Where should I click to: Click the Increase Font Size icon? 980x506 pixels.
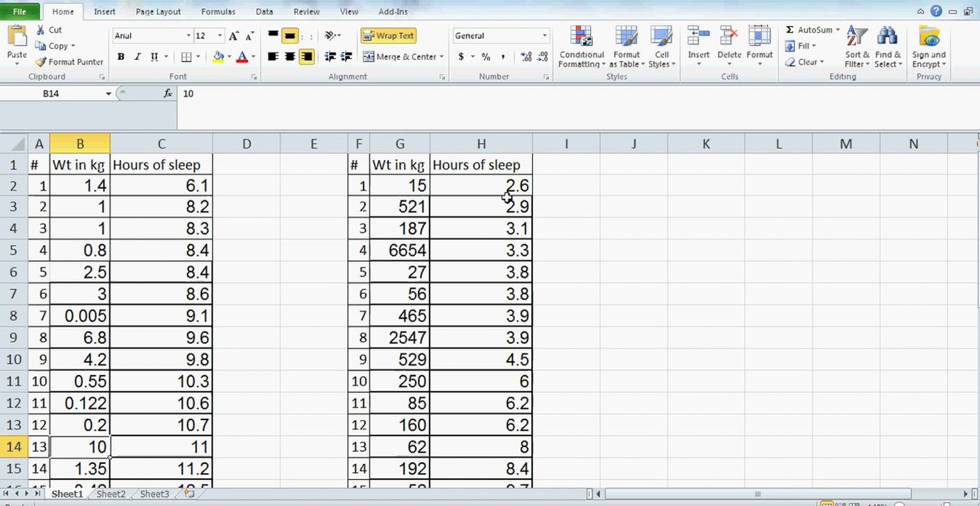pos(234,36)
